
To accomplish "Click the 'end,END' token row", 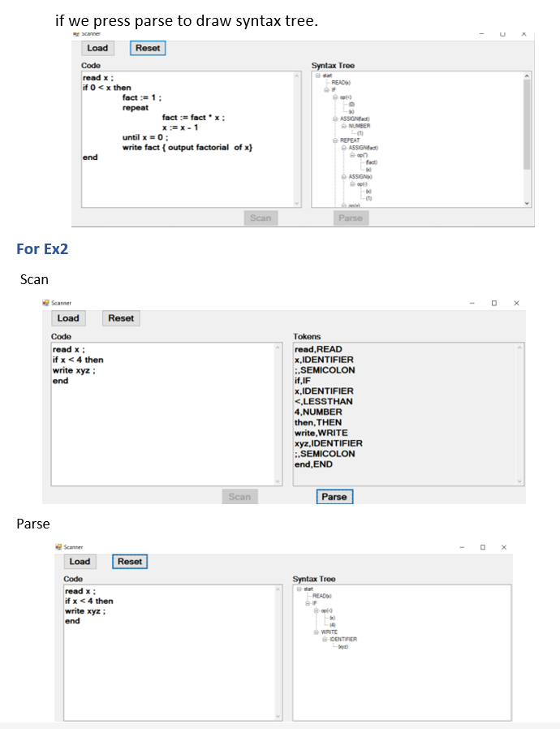I will coord(313,464).
